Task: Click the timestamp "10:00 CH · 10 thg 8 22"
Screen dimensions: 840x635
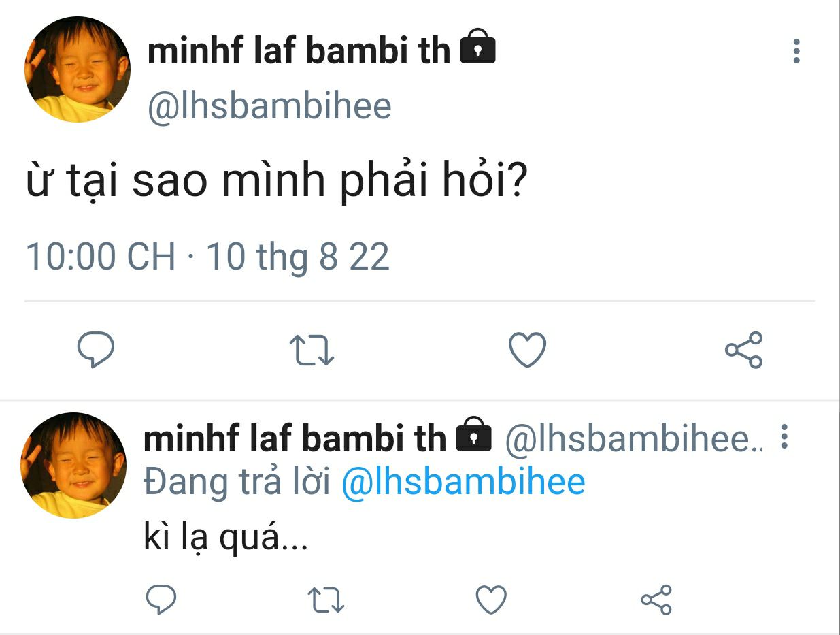Action: (207, 257)
